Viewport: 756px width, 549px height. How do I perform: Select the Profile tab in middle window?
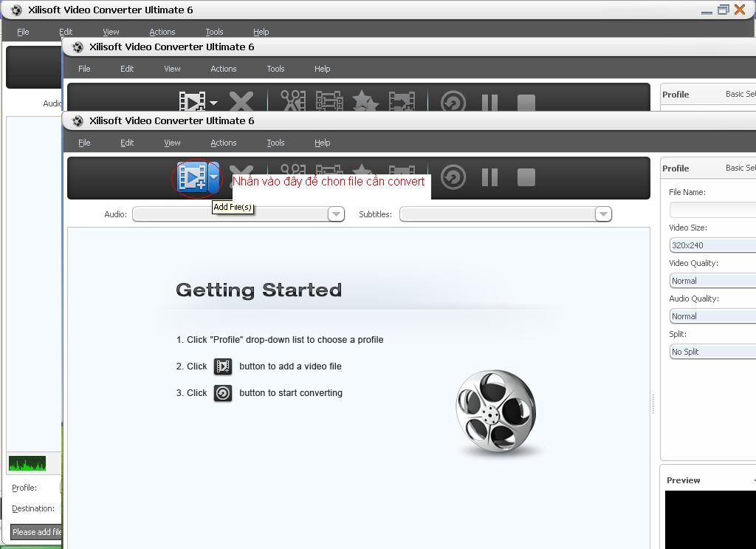676,95
